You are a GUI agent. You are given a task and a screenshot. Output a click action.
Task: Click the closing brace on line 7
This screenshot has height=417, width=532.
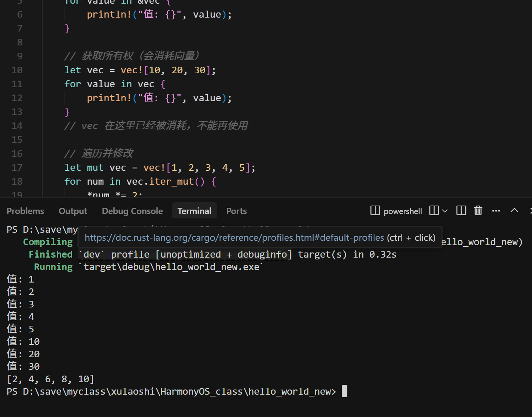(67, 29)
